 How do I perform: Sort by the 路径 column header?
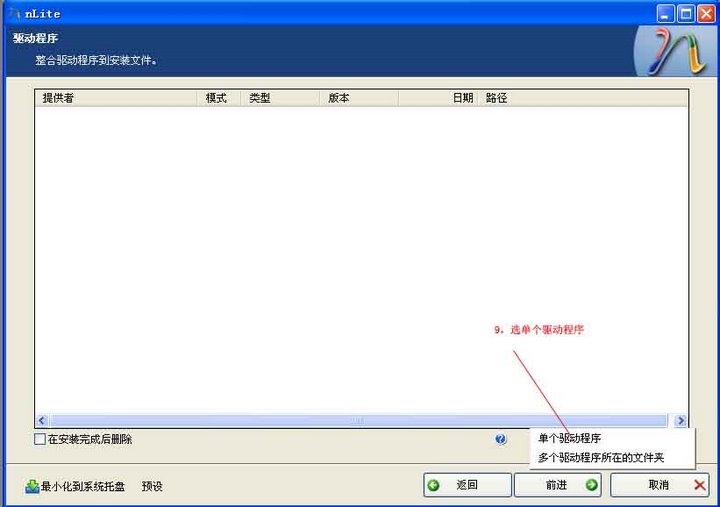583,98
